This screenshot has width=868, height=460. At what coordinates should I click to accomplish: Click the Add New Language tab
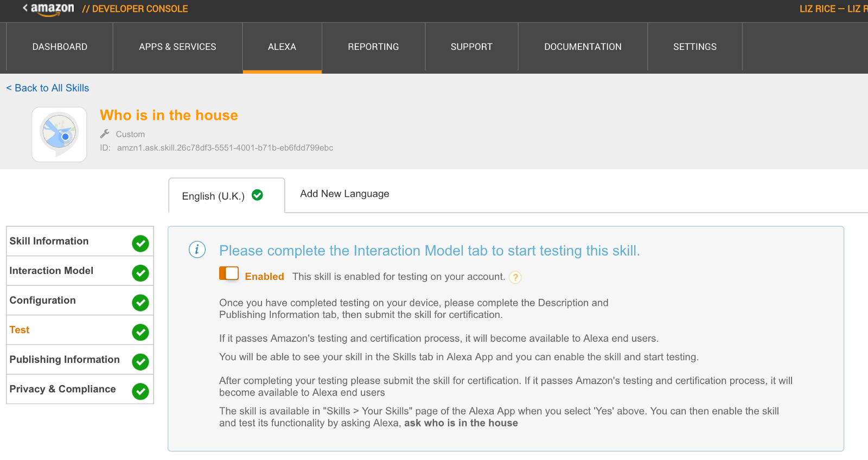pos(344,194)
